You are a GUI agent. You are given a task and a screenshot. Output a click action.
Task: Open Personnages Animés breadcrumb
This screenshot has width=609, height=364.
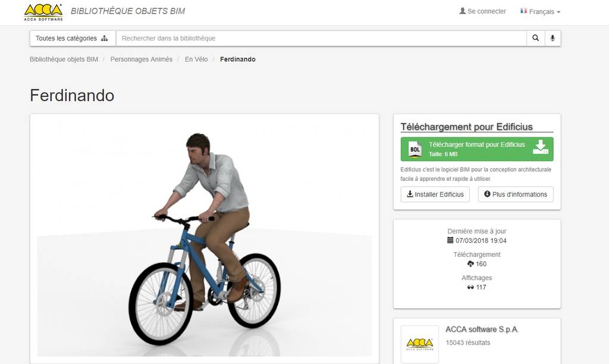click(142, 59)
